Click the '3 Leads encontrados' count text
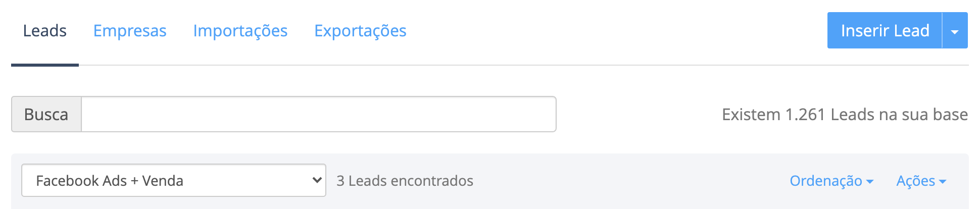This screenshot has height=209, width=980. click(x=405, y=181)
